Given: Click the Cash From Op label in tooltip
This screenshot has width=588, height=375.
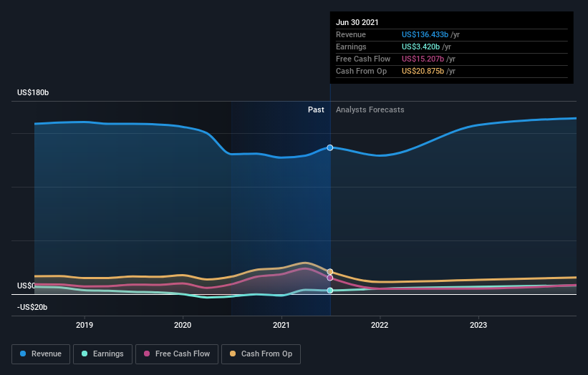Looking at the screenshot, I should click(x=361, y=71).
